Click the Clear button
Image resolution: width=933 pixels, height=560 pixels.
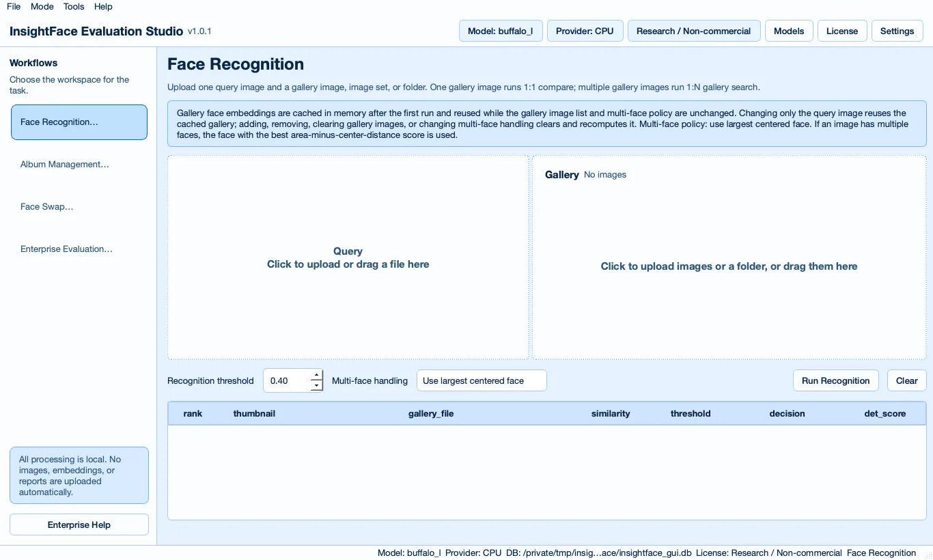906,381
